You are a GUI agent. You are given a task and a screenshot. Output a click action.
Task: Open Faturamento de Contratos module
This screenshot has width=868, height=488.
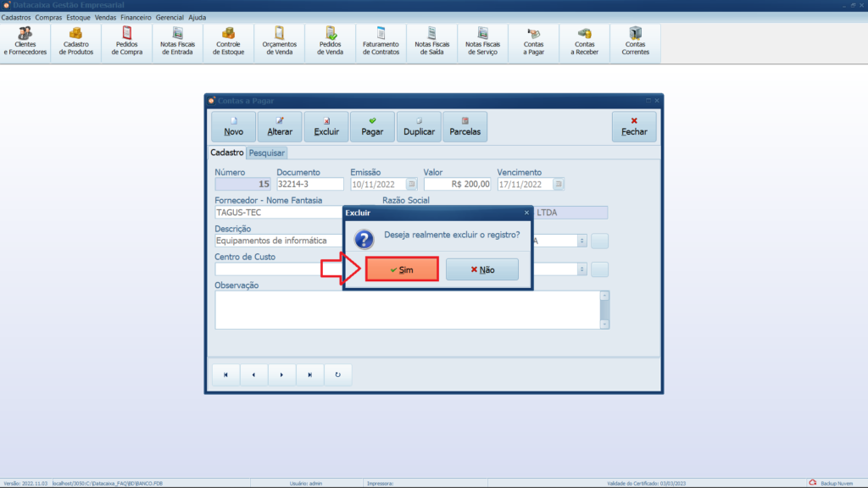tap(381, 42)
